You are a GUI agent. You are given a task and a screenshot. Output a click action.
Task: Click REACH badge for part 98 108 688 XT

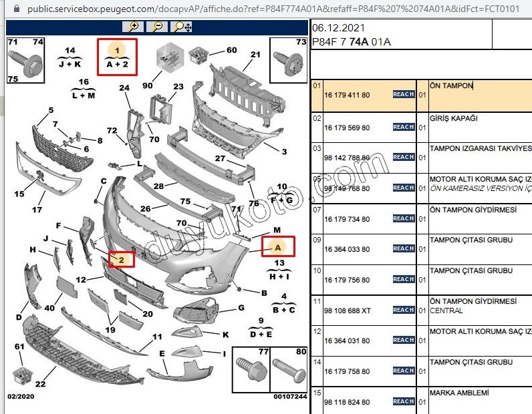[404, 310]
